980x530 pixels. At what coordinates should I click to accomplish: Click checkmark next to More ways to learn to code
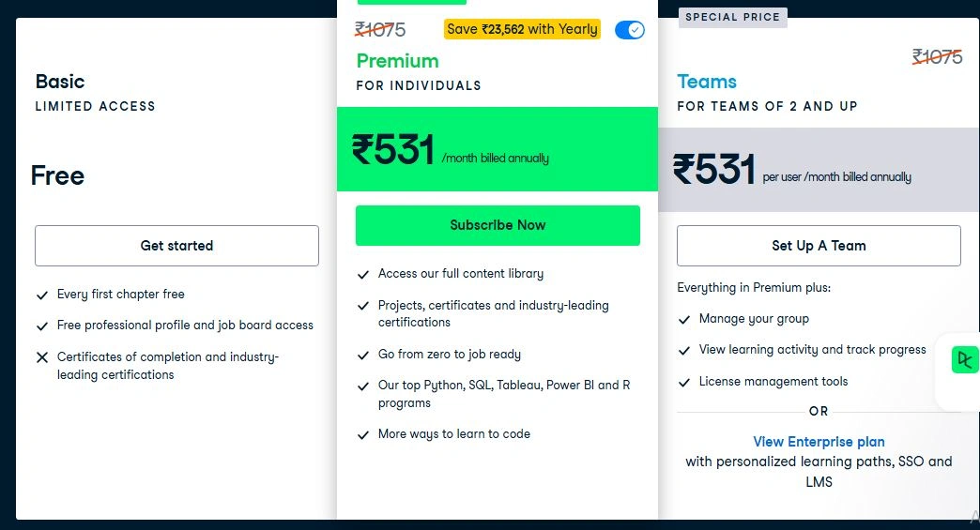point(363,435)
